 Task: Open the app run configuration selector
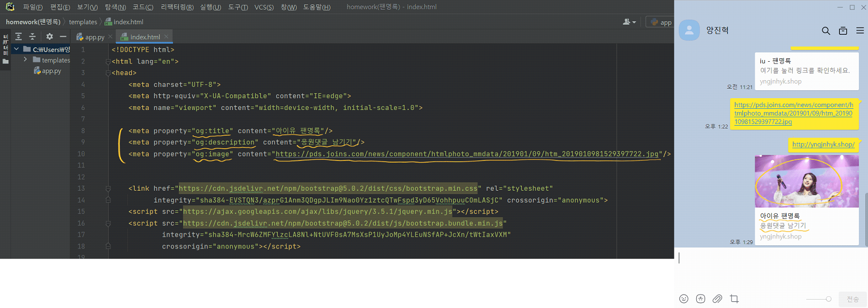[x=660, y=22]
